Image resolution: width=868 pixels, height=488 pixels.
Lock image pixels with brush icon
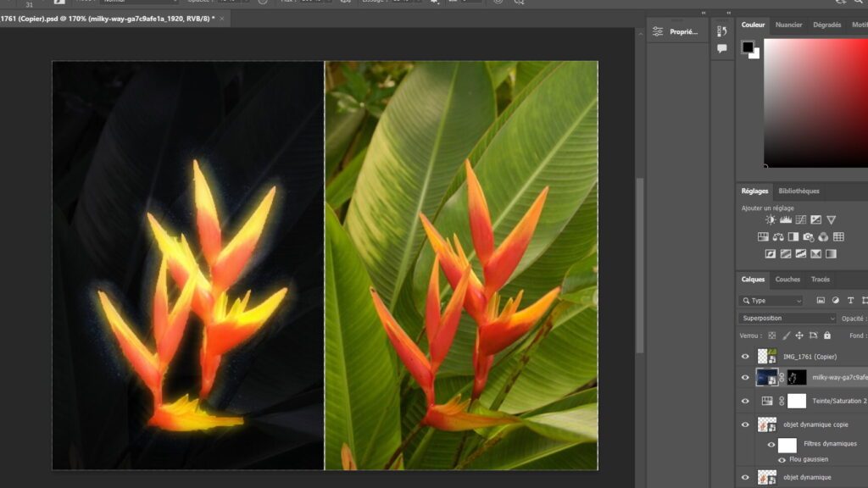pos(786,335)
